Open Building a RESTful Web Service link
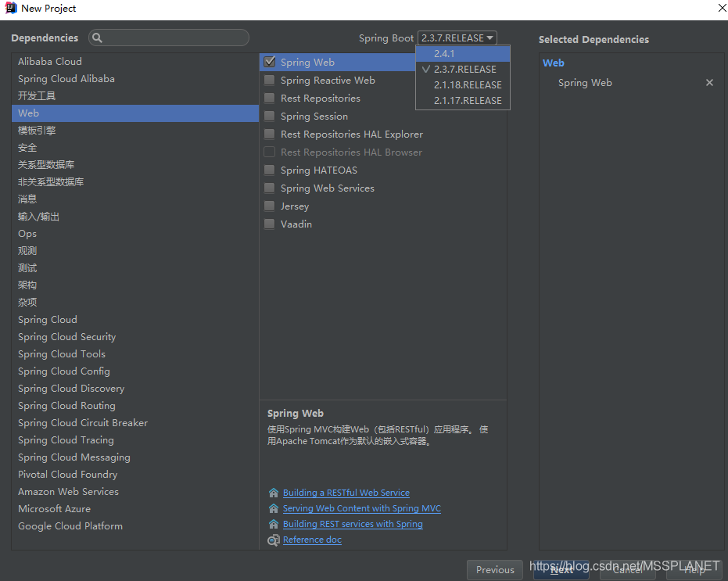This screenshot has width=728, height=581. [x=346, y=493]
